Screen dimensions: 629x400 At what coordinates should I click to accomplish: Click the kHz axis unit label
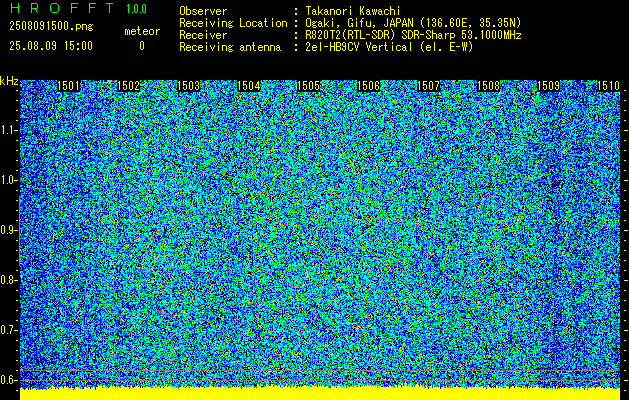[9, 81]
